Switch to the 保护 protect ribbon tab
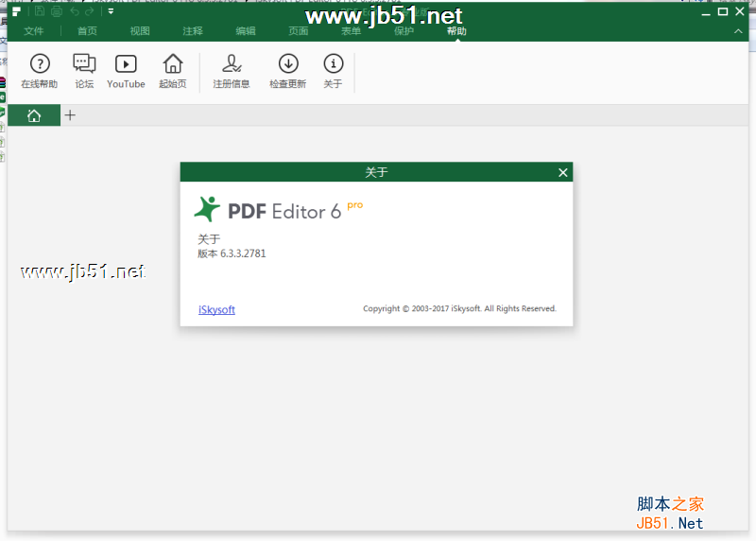Viewport: 756px width, 541px height. (x=404, y=31)
